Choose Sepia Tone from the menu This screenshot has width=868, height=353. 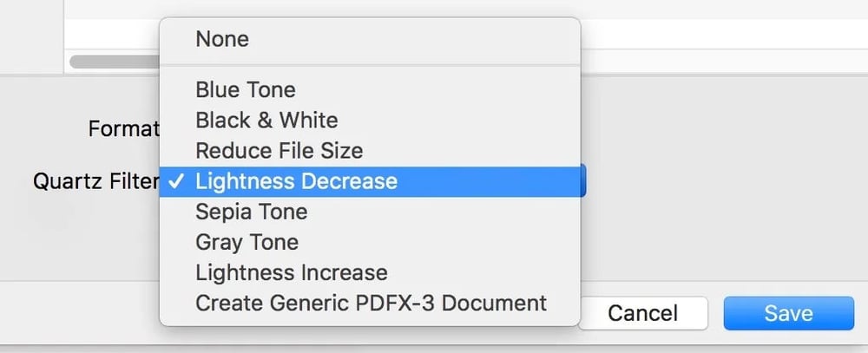click(x=251, y=212)
